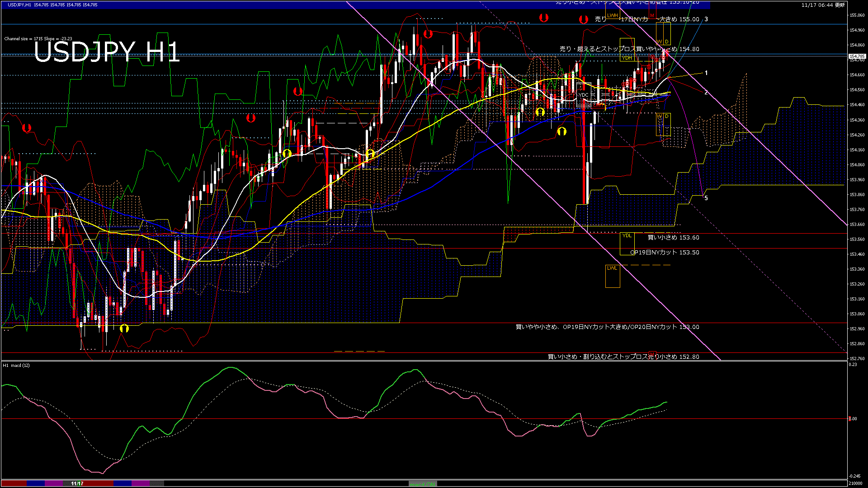Click the H1 macd (12) indicator label
Image resolution: width=868 pixels, height=488 pixels.
click(16, 365)
